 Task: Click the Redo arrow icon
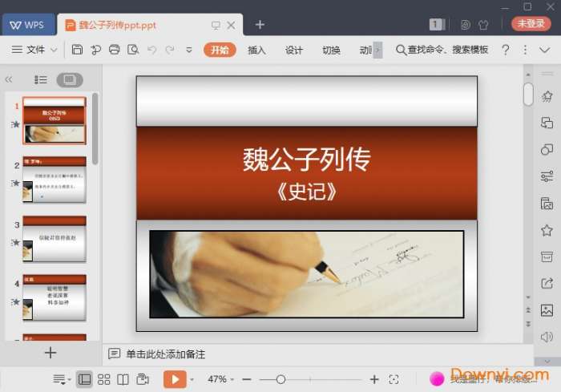point(170,50)
